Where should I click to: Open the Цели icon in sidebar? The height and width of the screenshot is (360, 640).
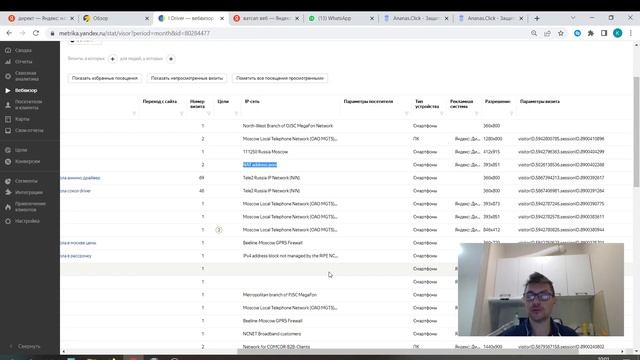pos(8,150)
